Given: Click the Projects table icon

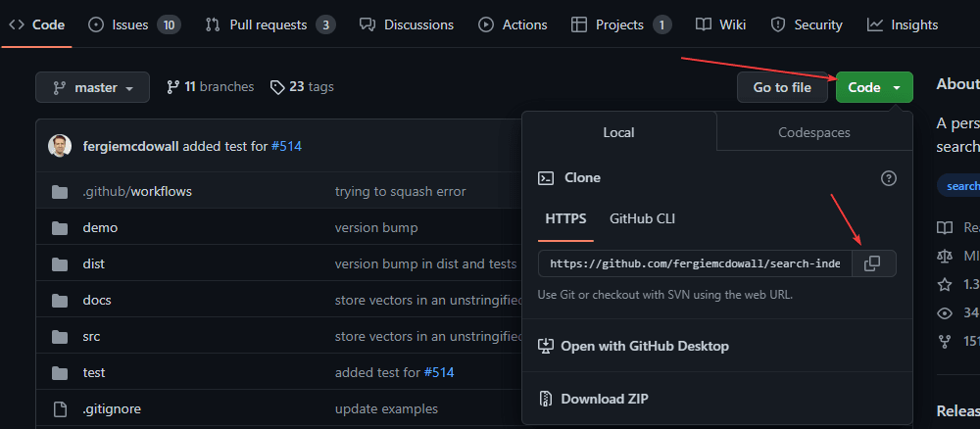Looking at the screenshot, I should pos(579,25).
